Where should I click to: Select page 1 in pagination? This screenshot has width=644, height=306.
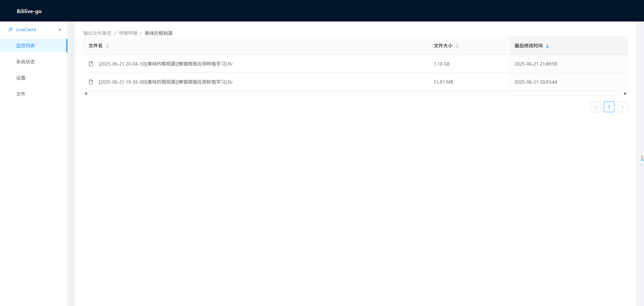pos(609,107)
